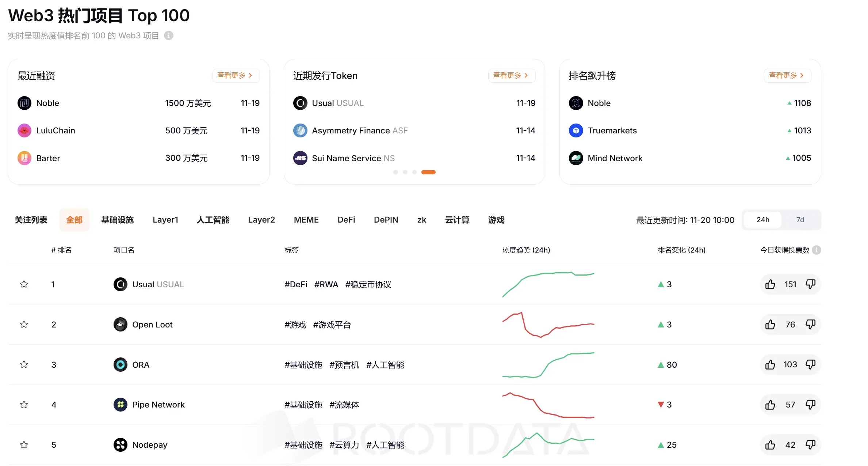This screenshot has height=466, width=868.
Task: Click the Usual project logo in the ranking table
Action: point(120,284)
